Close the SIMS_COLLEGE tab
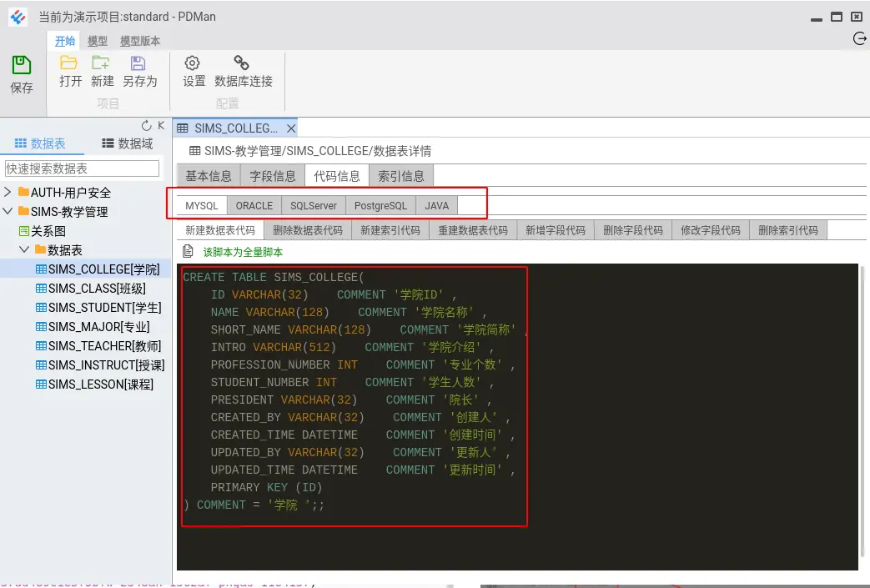This screenshot has height=588, width=870. coord(291,128)
